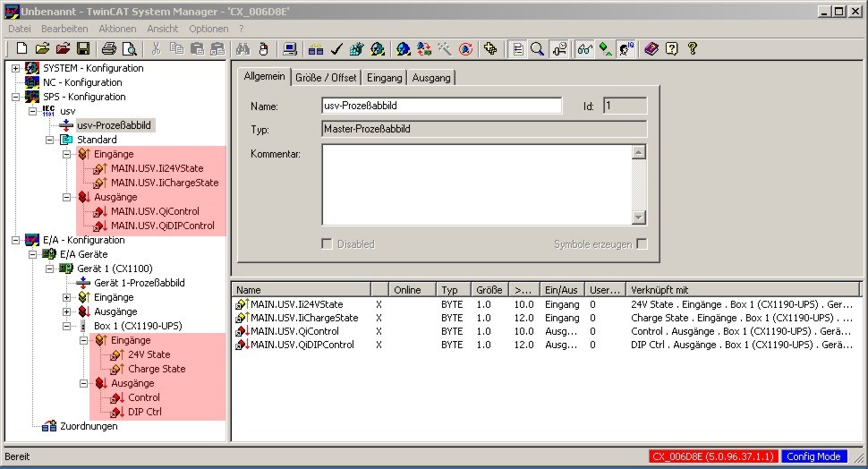The height and width of the screenshot is (469, 868).
Task: Click the binoculars Find icon
Action: coord(243,48)
